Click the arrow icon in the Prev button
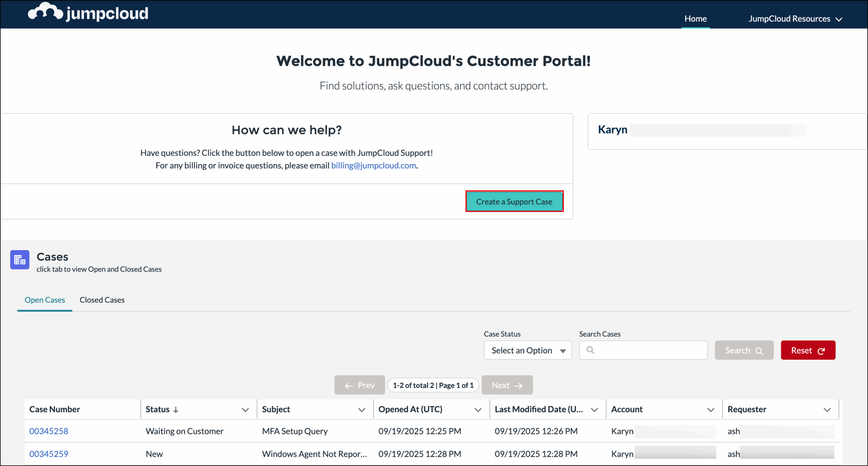 pos(348,385)
